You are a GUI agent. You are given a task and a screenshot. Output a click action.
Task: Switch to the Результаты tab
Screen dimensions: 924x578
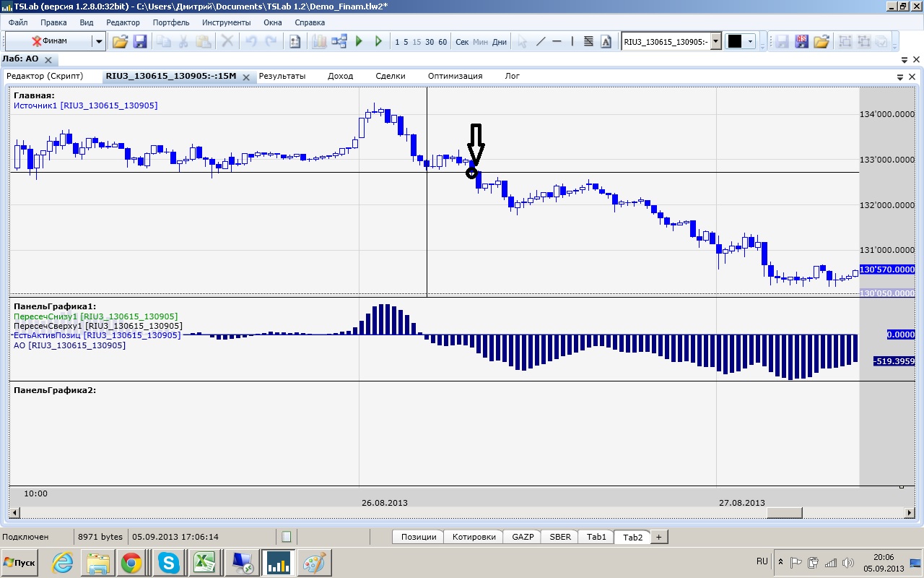click(x=282, y=76)
